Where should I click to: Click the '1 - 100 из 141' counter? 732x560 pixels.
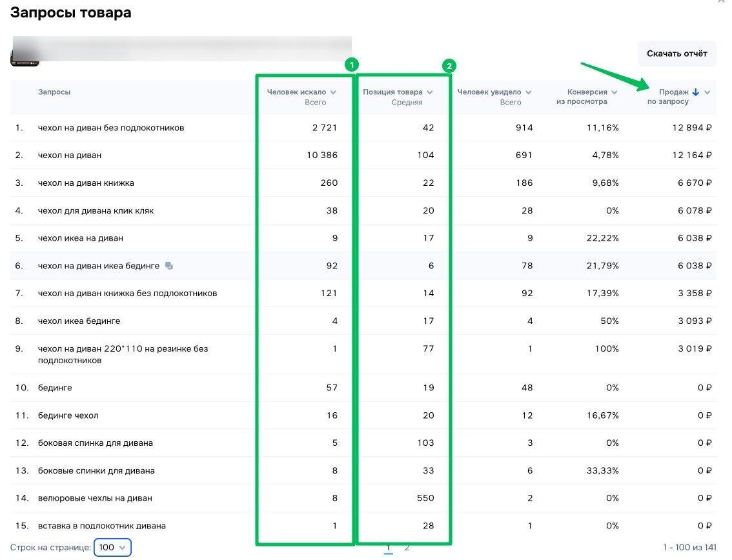(x=689, y=547)
